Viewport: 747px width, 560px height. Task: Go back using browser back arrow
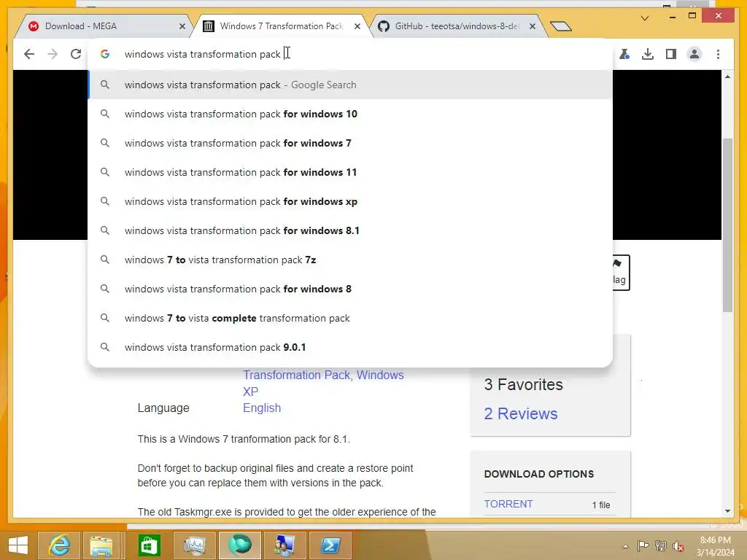click(29, 54)
